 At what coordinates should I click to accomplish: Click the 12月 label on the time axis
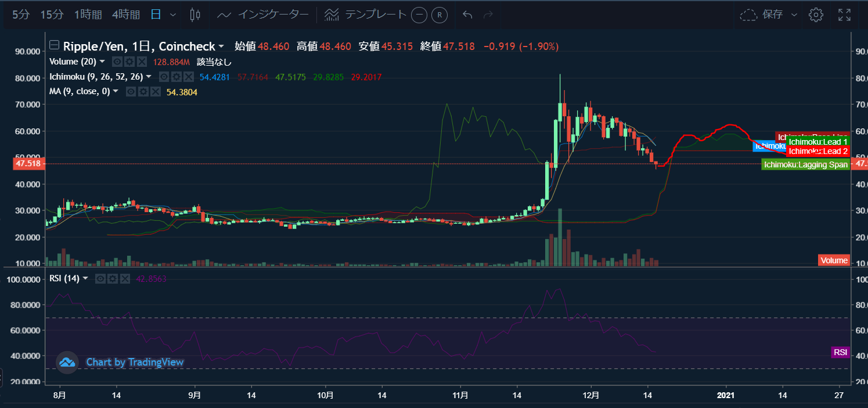(x=591, y=395)
